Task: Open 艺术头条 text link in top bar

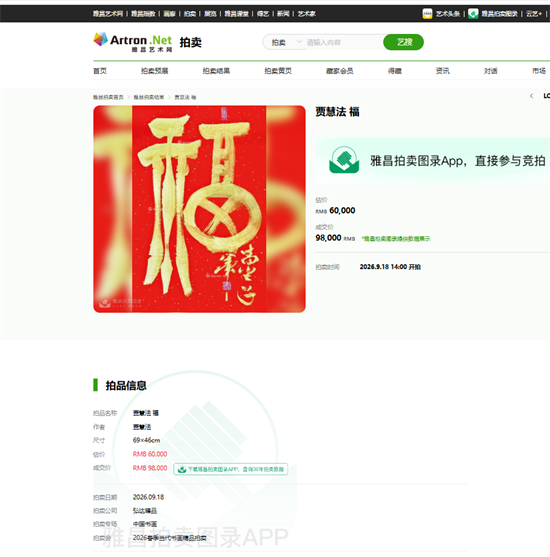Action: click(x=448, y=14)
